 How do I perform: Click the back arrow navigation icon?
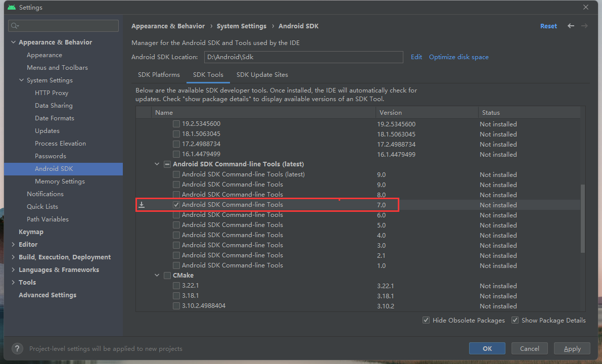(571, 26)
